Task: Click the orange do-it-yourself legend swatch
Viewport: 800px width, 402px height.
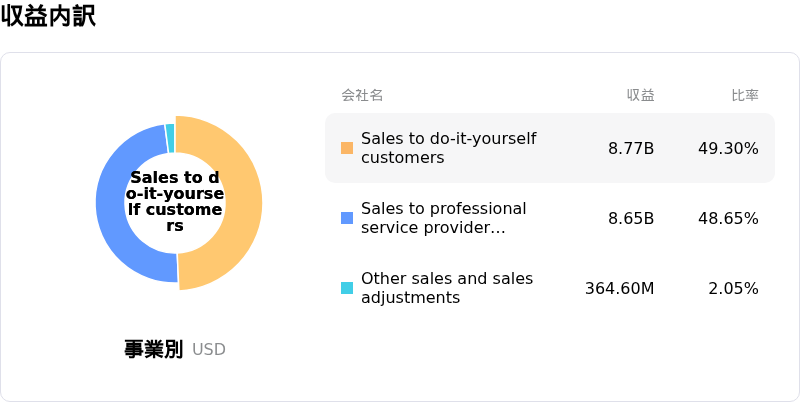Action: [347, 148]
